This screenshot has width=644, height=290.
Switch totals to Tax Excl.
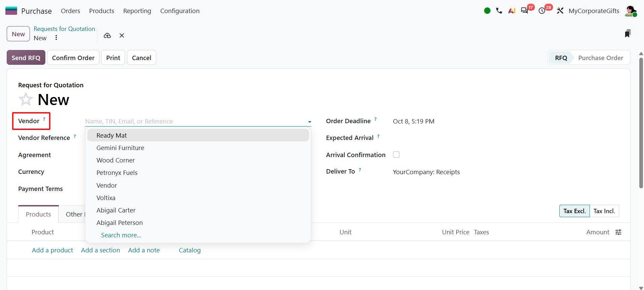coord(574,211)
